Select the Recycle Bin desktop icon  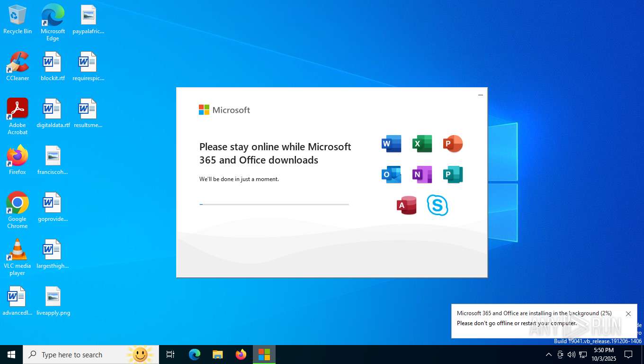click(x=18, y=20)
